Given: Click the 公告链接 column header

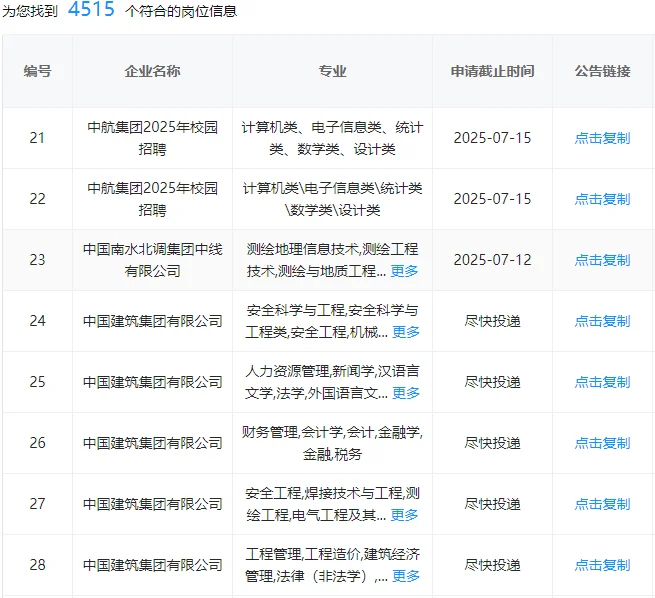Looking at the screenshot, I should pyautogui.click(x=602, y=71).
